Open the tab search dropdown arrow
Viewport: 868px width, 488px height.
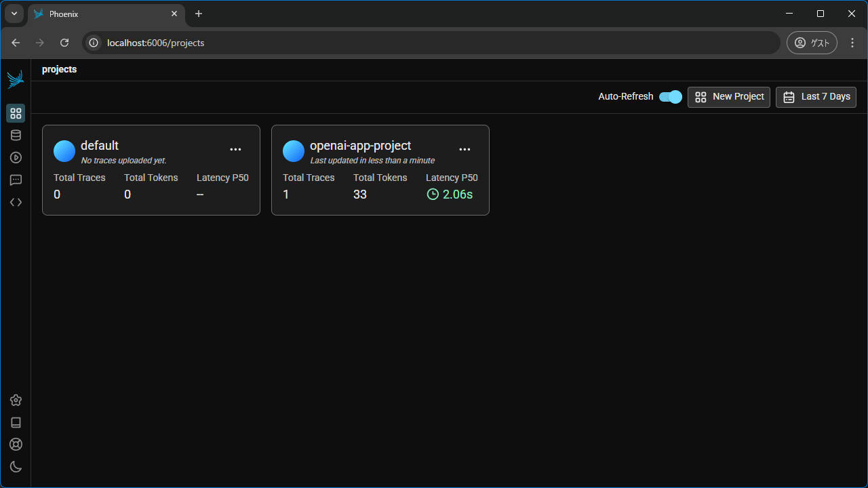(x=14, y=14)
